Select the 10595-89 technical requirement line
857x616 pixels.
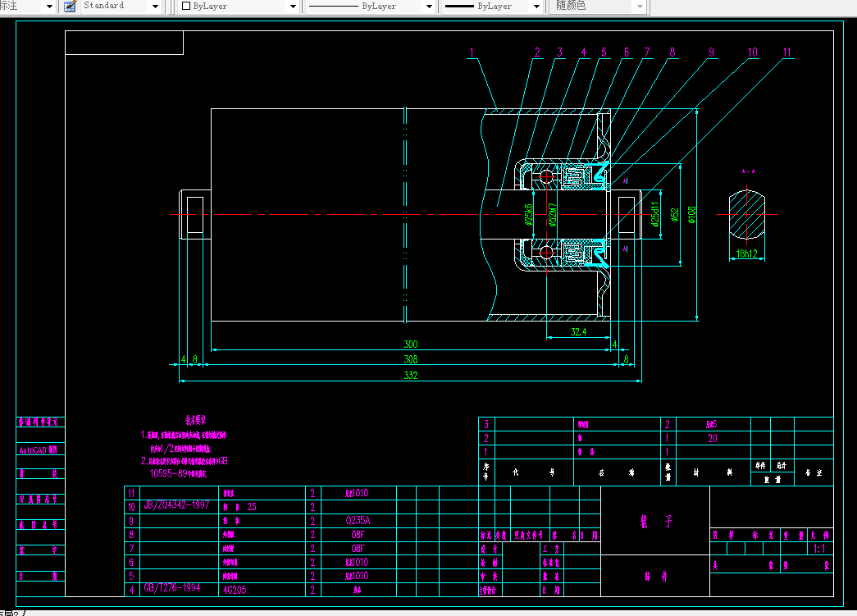click(x=178, y=473)
